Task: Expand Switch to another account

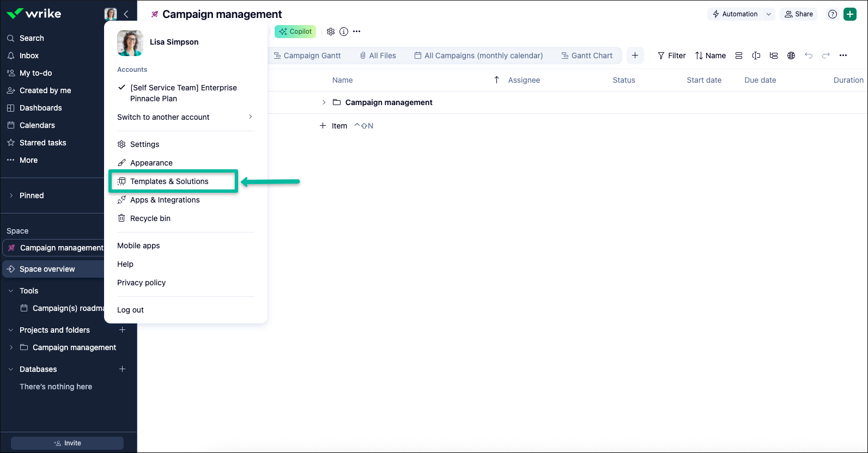Action: (186, 117)
